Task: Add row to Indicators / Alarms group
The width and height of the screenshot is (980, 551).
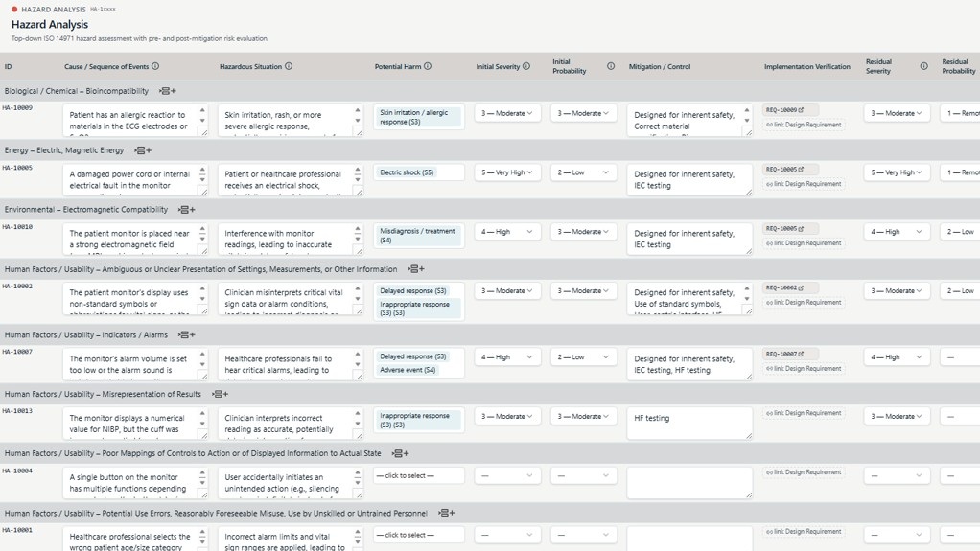Action: [187, 334]
